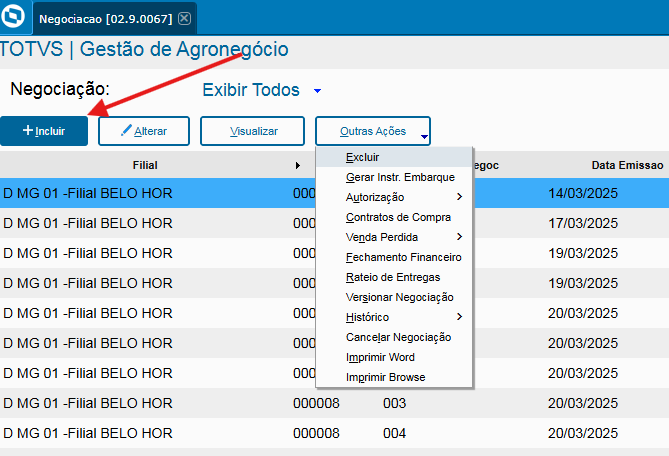Click the Visualizar button
This screenshot has height=456, width=669.
253,131
